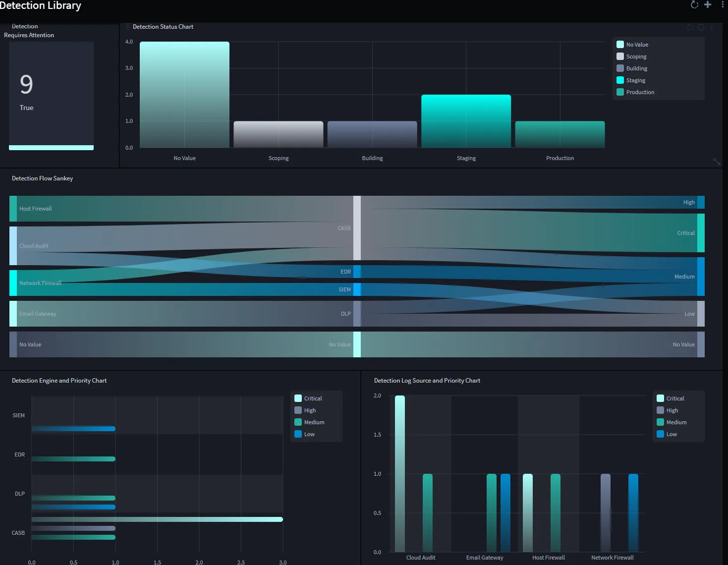Toggle Medium in Engine and Priority legend
Image resolution: width=728 pixels, height=565 pixels.
tap(309, 422)
